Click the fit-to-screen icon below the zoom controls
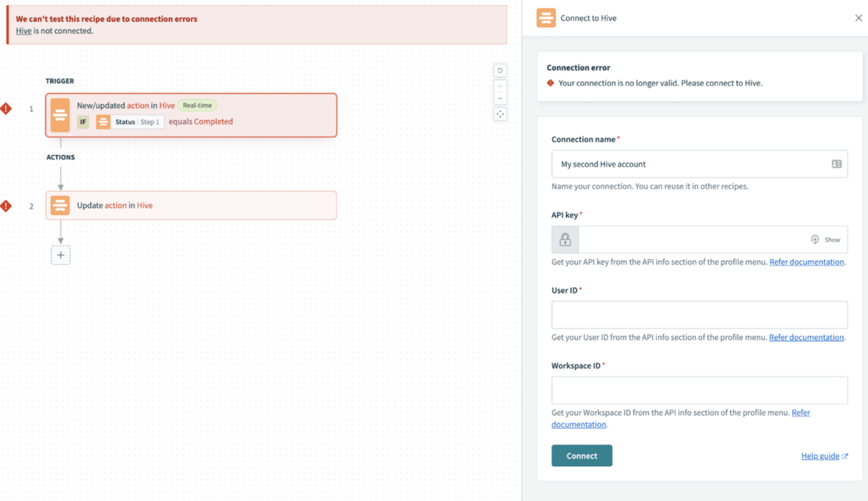This screenshot has height=501, width=868. (500, 114)
